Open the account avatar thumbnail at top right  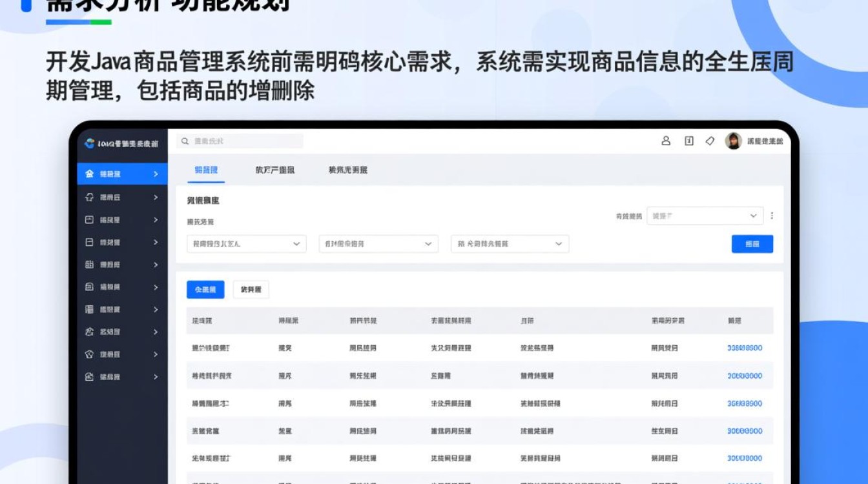pyautogui.click(x=733, y=141)
